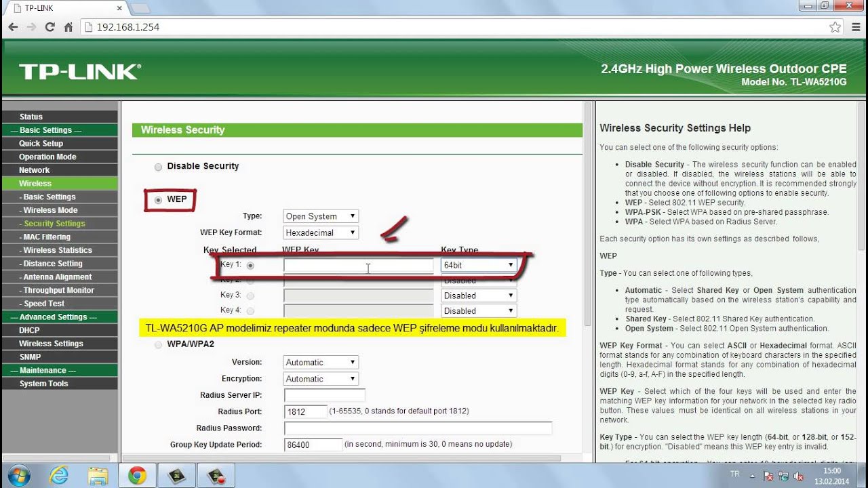Open the Key 3 Key Type dropdown
The height and width of the screenshot is (488, 868).
[x=479, y=296]
